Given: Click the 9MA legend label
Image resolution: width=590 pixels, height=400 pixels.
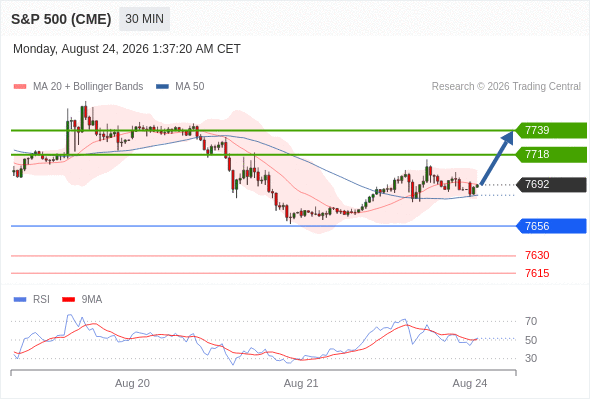Looking at the screenshot, I should click(92, 300).
